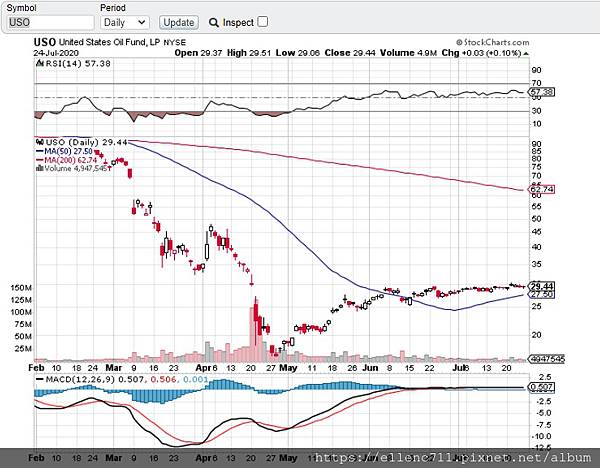Click the RSI mountain icon before RSI(14)
600x468 pixels.
click(x=39, y=63)
